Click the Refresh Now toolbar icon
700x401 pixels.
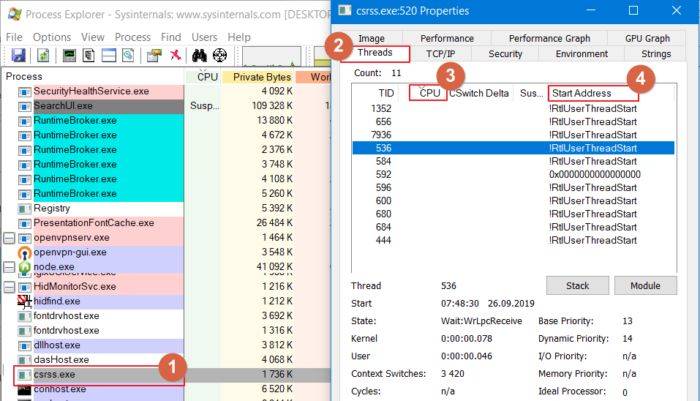pyautogui.click(x=43, y=55)
